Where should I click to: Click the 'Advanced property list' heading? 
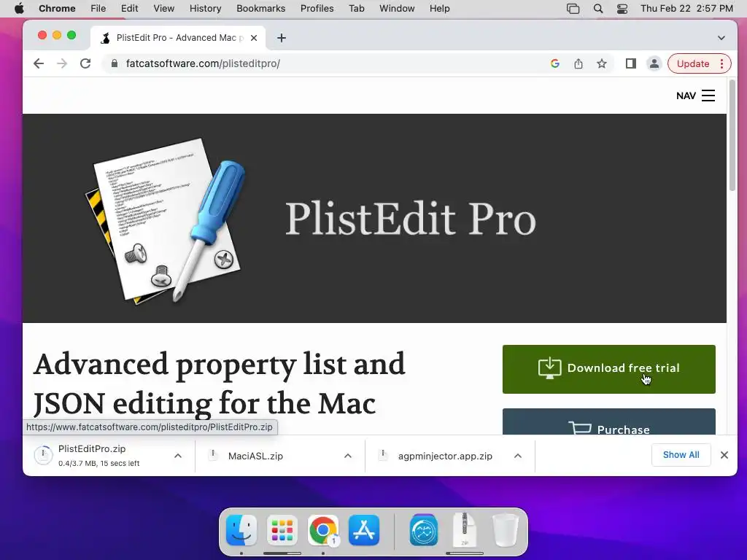[219, 384]
